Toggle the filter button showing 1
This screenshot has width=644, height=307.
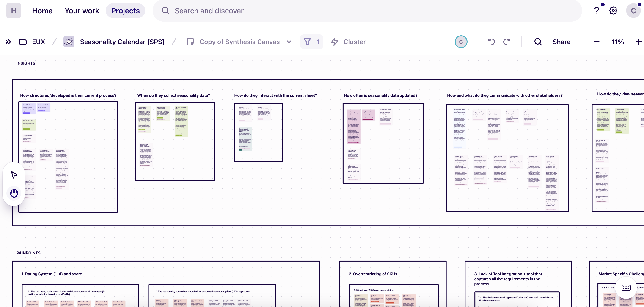click(311, 42)
